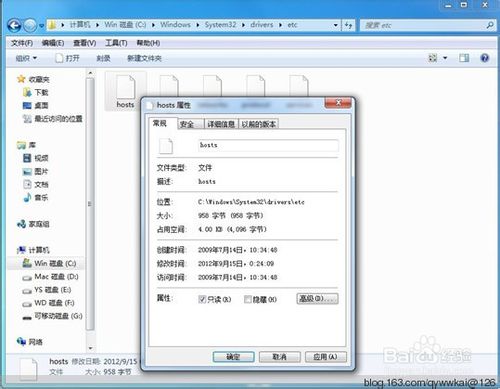Close the hosts 属性 dialog
500x389 pixels.
338,103
